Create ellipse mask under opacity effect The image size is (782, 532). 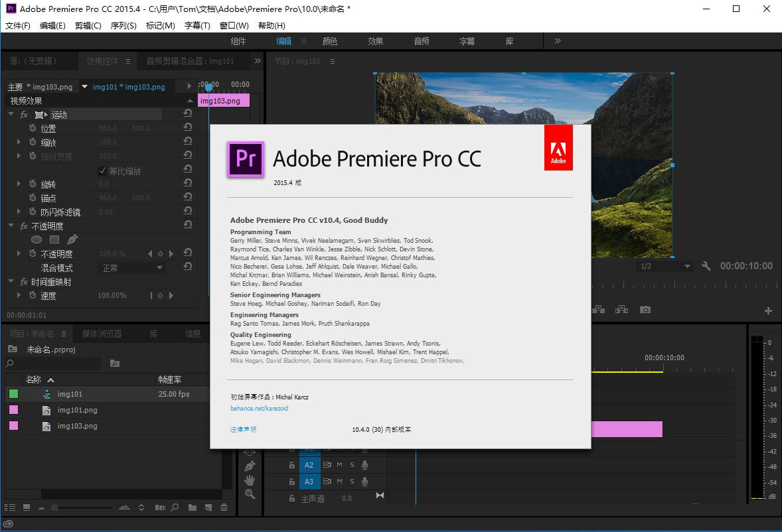click(x=37, y=239)
